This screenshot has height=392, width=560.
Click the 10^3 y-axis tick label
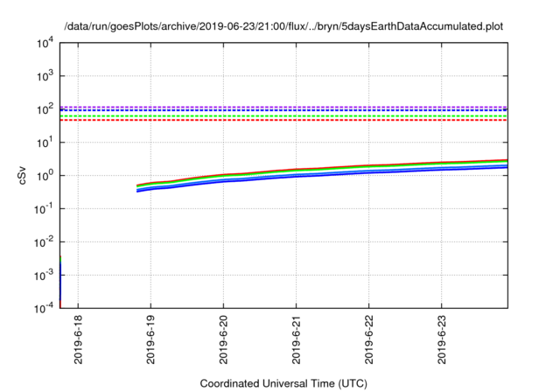[45, 75]
